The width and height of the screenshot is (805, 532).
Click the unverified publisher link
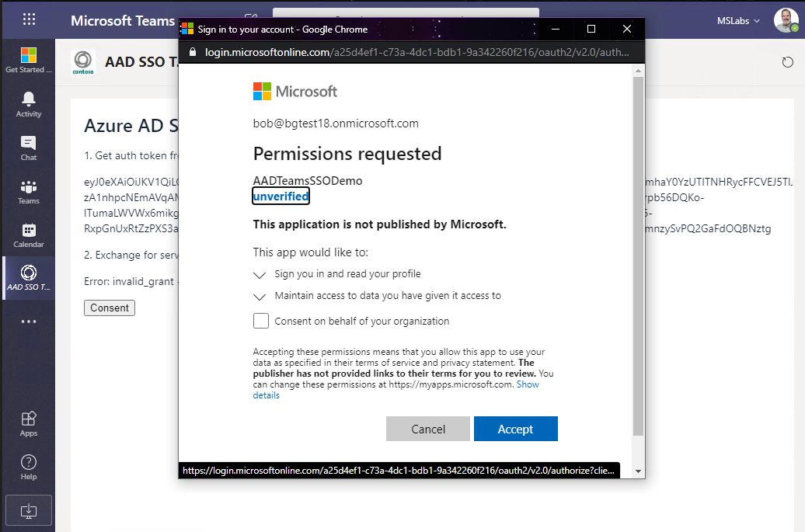point(281,196)
